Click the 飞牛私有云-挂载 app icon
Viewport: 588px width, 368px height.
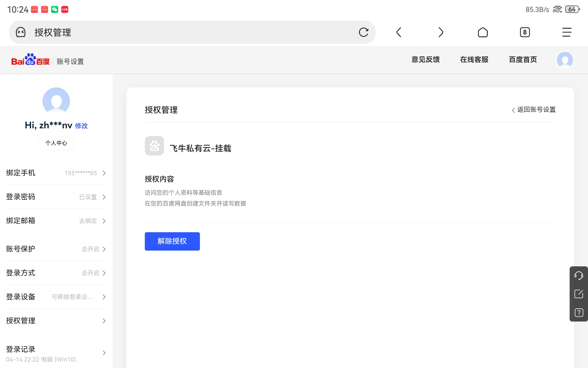click(x=154, y=146)
